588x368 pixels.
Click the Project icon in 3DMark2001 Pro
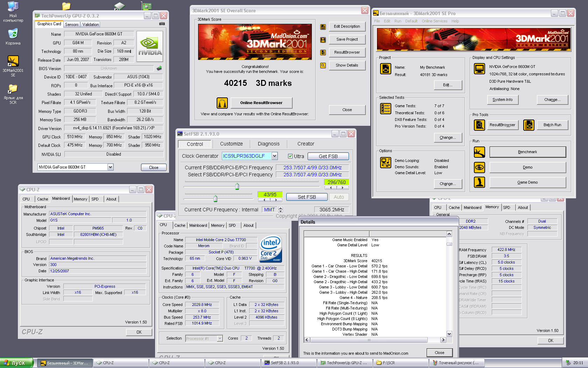coord(386,69)
